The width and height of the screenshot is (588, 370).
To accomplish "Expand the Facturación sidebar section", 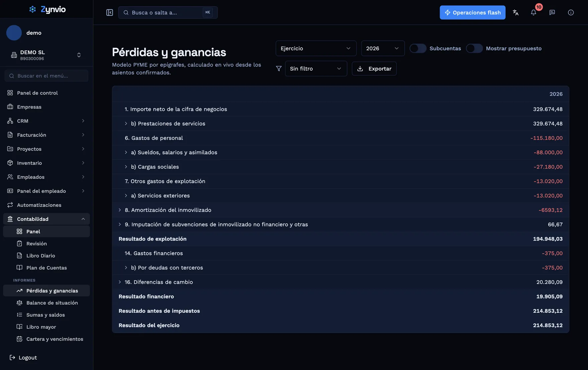I will pos(46,135).
